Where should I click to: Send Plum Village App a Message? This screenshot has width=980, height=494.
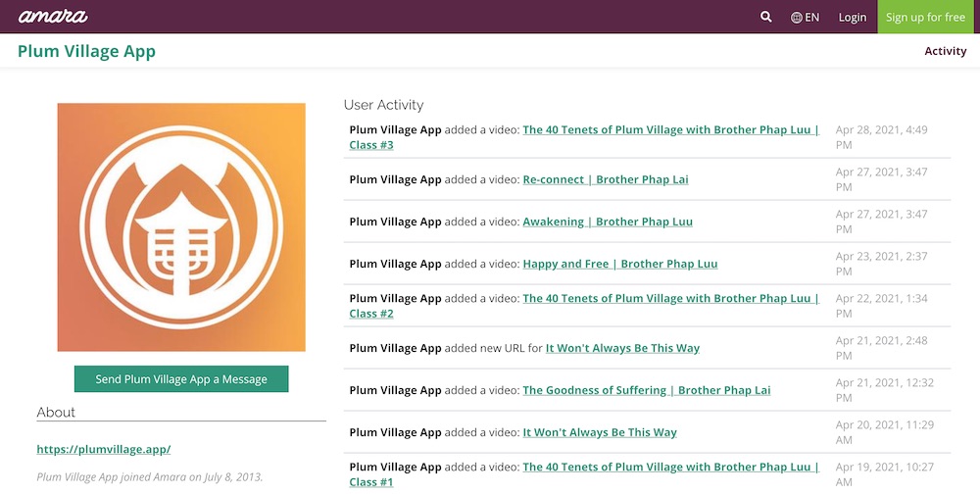(181, 379)
